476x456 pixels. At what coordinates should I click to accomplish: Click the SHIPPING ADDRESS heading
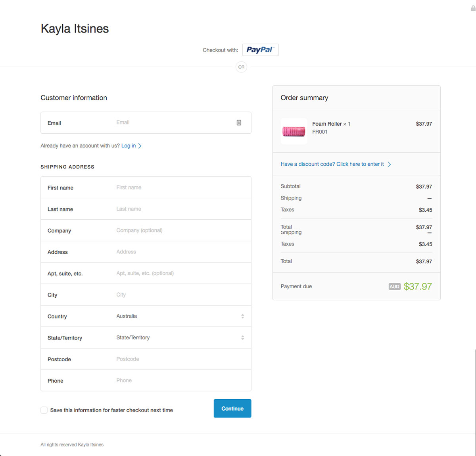pyautogui.click(x=67, y=167)
